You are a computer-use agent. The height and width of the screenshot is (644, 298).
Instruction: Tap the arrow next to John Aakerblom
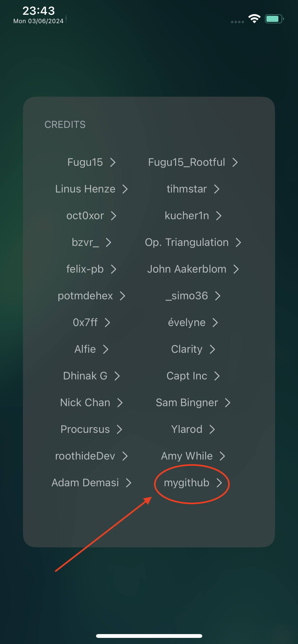[236, 269]
